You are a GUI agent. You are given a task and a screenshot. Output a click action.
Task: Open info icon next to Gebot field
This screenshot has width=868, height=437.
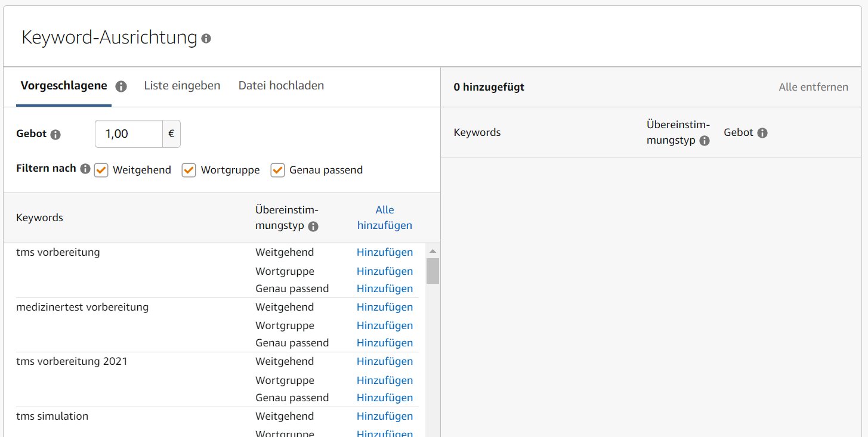(x=55, y=135)
